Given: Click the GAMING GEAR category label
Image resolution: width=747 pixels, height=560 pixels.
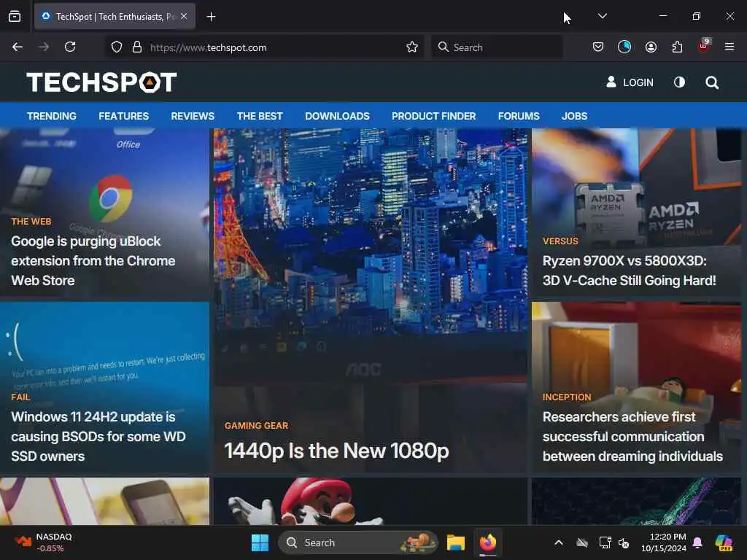Looking at the screenshot, I should click(x=256, y=426).
